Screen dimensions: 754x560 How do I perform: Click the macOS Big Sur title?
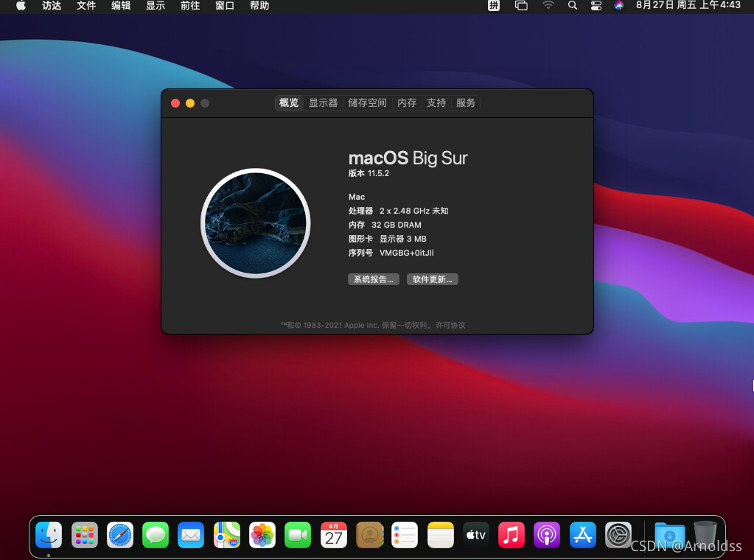[408, 158]
